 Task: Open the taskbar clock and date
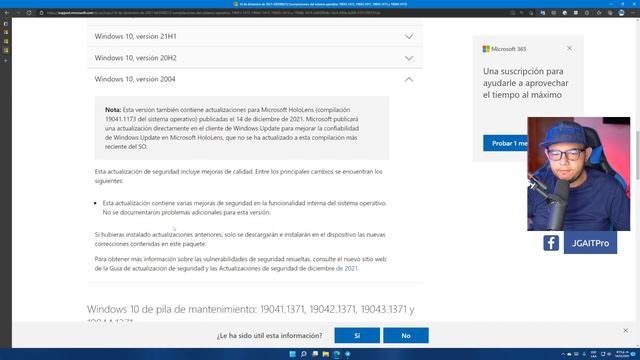tap(622, 354)
